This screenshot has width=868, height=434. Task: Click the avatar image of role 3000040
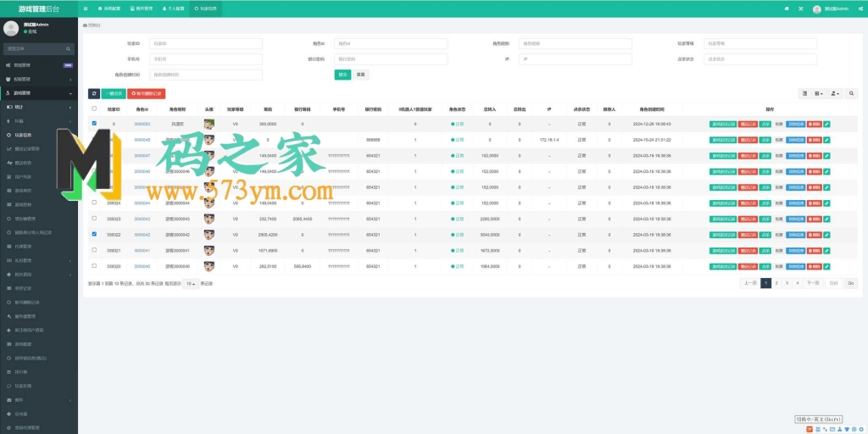click(x=209, y=266)
